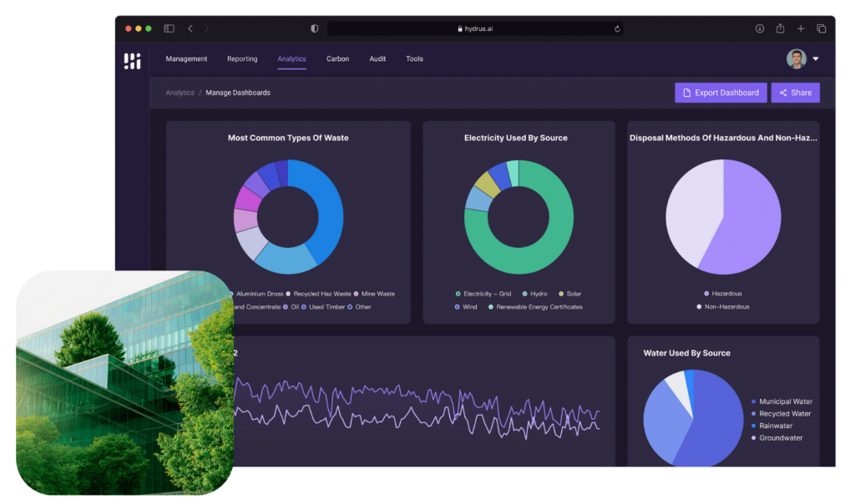Click the Water Used By Source title

coord(686,353)
